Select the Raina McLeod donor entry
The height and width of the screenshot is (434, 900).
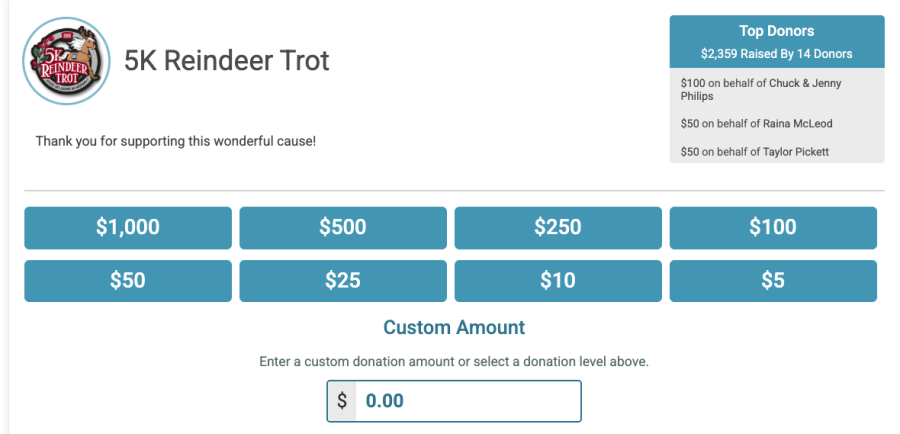756,124
